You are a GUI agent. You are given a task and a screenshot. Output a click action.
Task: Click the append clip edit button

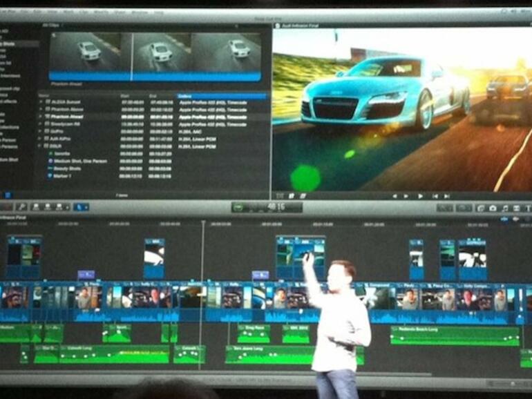pyautogui.click(x=59, y=206)
